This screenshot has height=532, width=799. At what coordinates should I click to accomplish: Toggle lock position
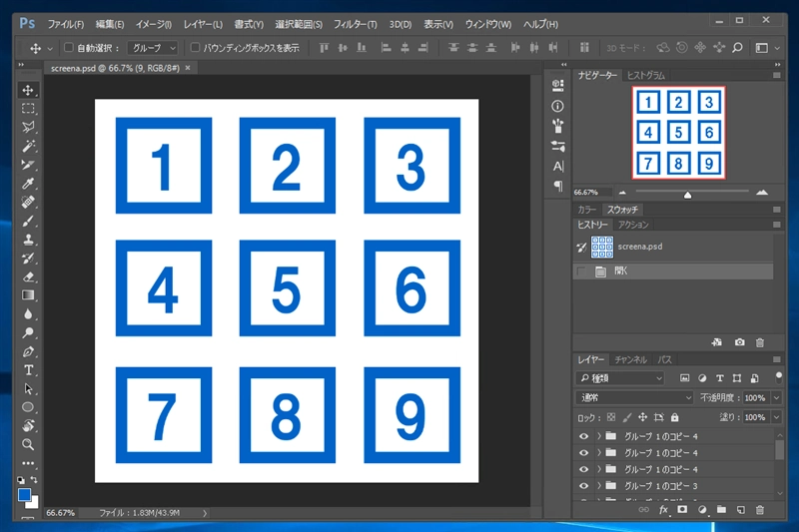[642, 417]
